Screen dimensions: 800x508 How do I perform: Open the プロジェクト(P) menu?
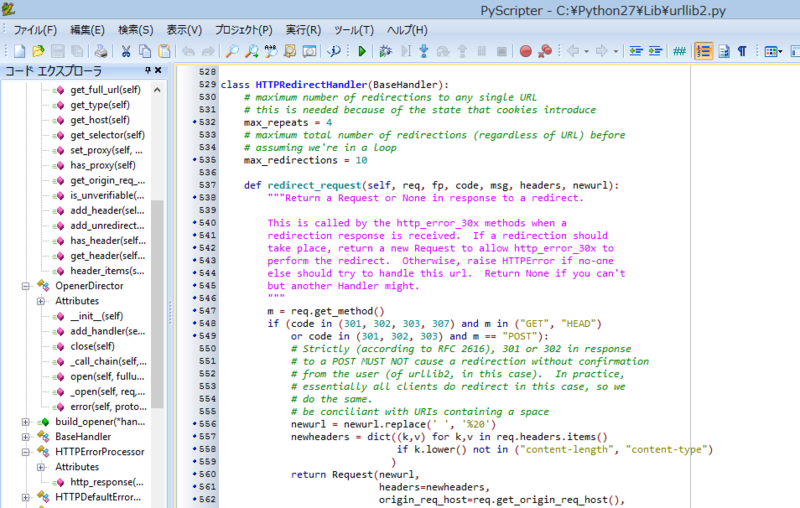tap(244, 30)
